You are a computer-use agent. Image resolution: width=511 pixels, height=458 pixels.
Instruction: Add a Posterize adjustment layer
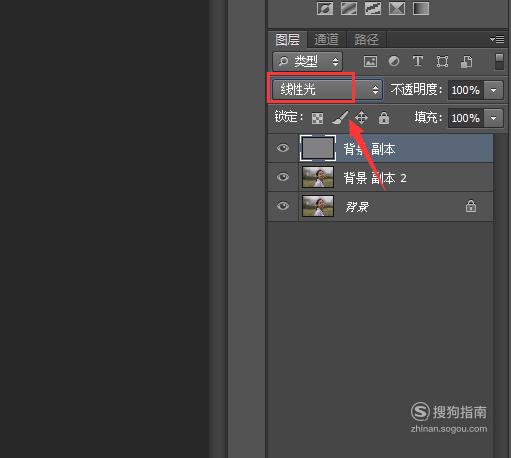tap(349, 8)
